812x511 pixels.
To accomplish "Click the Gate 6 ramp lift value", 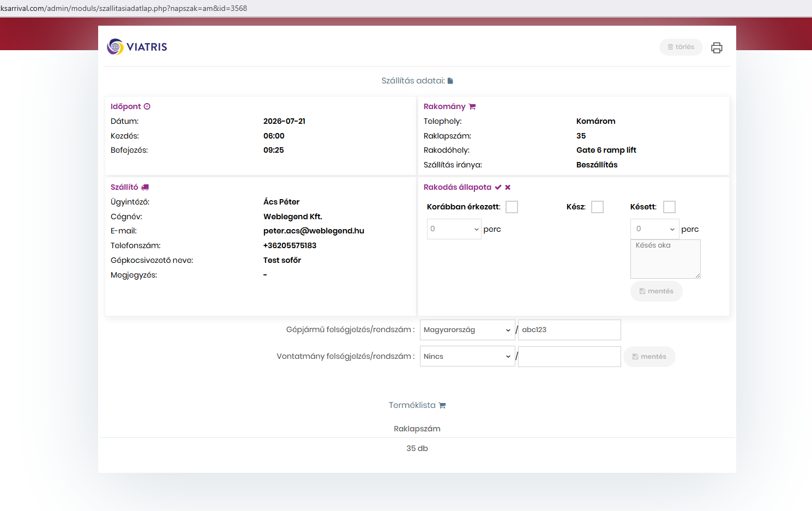I will click(606, 150).
